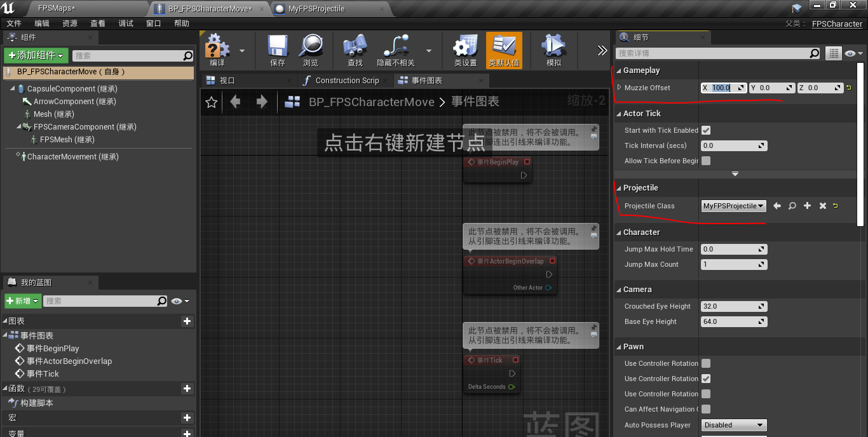Toggle third Use Controller Rotation checkbox
This screenshot has height=437, width=868.
coord(706,394)
